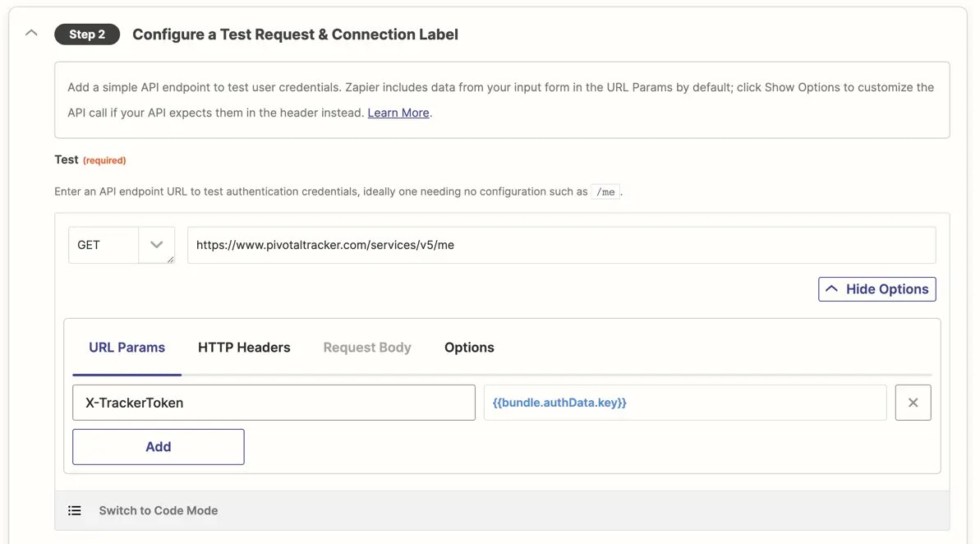
Task: Select the Request Body tab
Action: (x=367, y=348)
